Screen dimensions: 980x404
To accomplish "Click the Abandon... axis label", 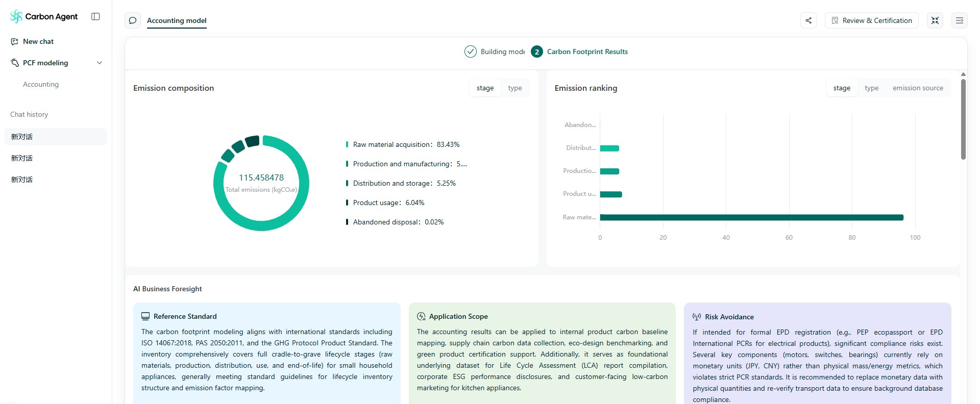I will point(580,124).
